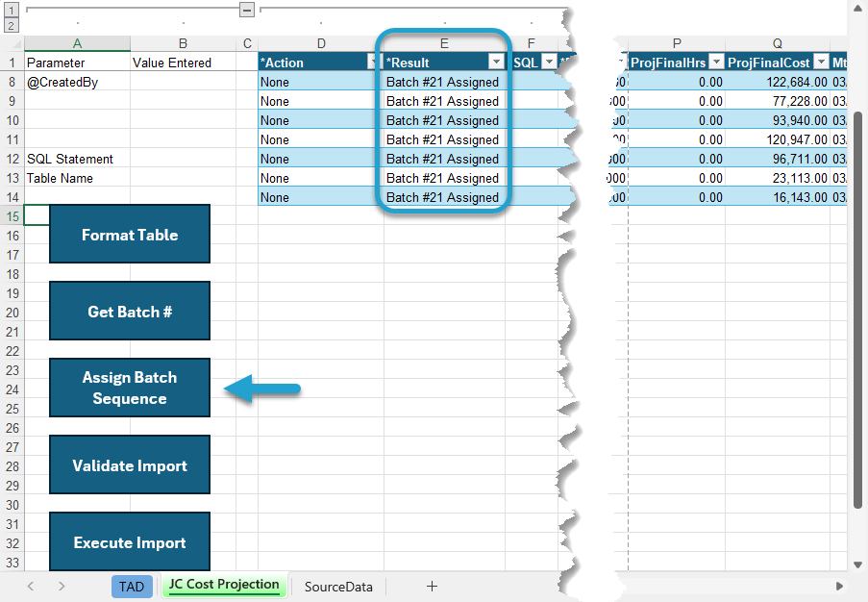
Task: Click the 120,947.00 cost cell
Action: click(x=778, y=139)
